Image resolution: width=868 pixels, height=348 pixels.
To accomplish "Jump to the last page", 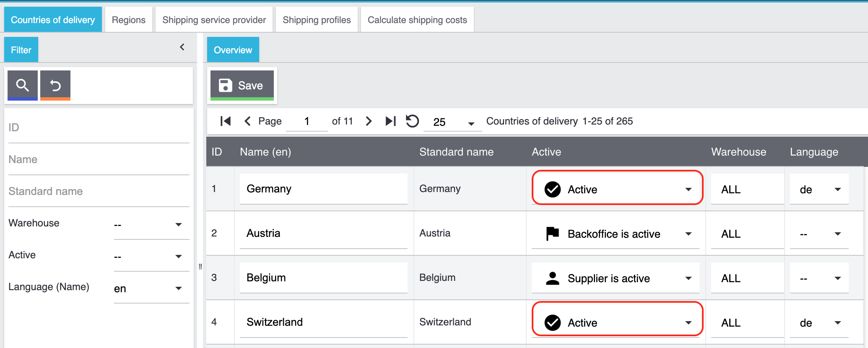I will coord(390,121).
